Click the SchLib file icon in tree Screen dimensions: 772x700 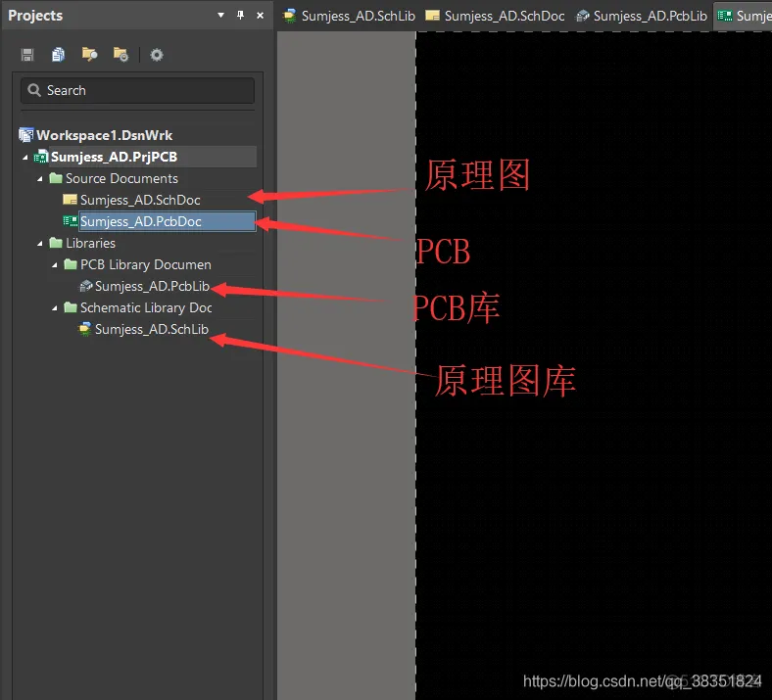(85, 329)
